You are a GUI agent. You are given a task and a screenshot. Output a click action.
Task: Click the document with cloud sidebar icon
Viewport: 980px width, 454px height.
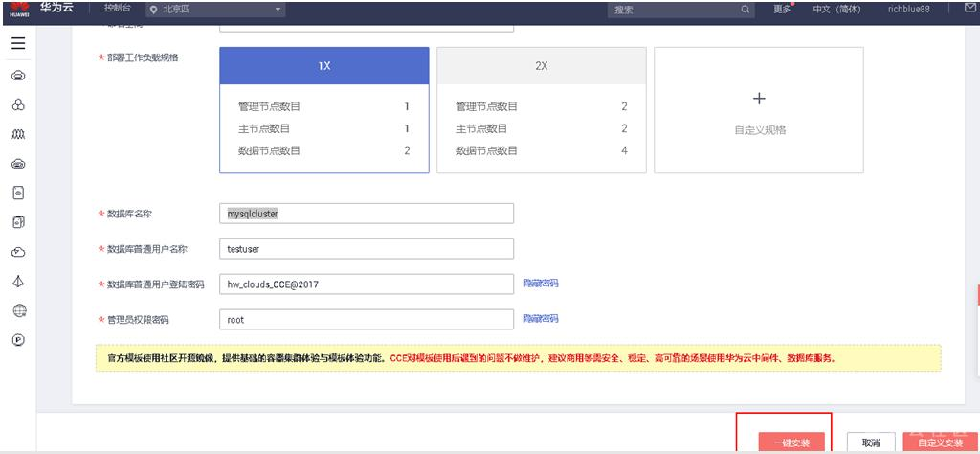(18, 193)
